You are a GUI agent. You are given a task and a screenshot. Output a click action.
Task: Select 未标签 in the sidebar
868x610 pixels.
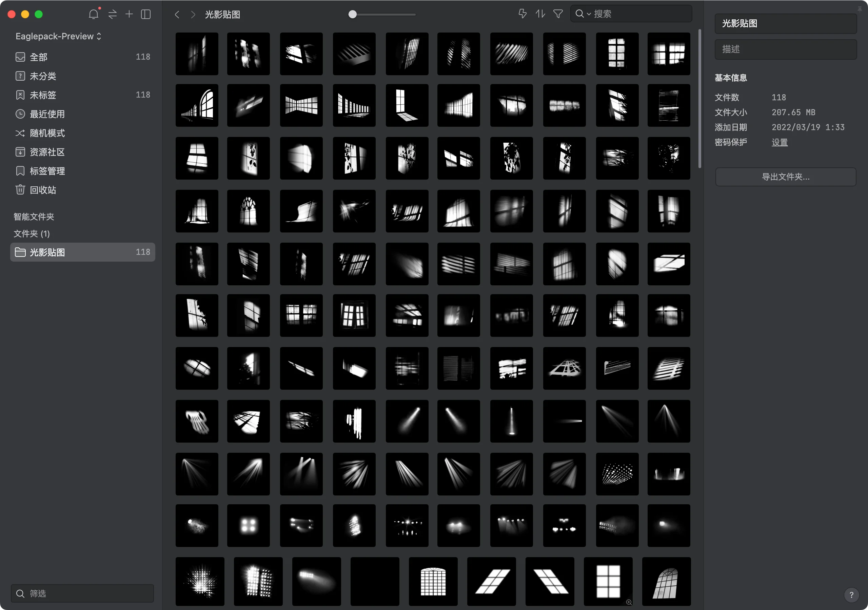point(82,95)
